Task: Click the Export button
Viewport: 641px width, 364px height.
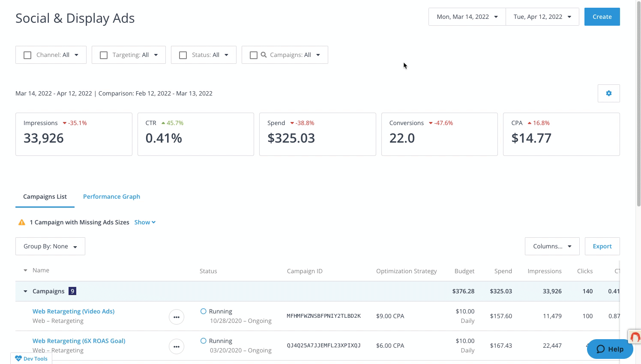Action: coord(602,246)
